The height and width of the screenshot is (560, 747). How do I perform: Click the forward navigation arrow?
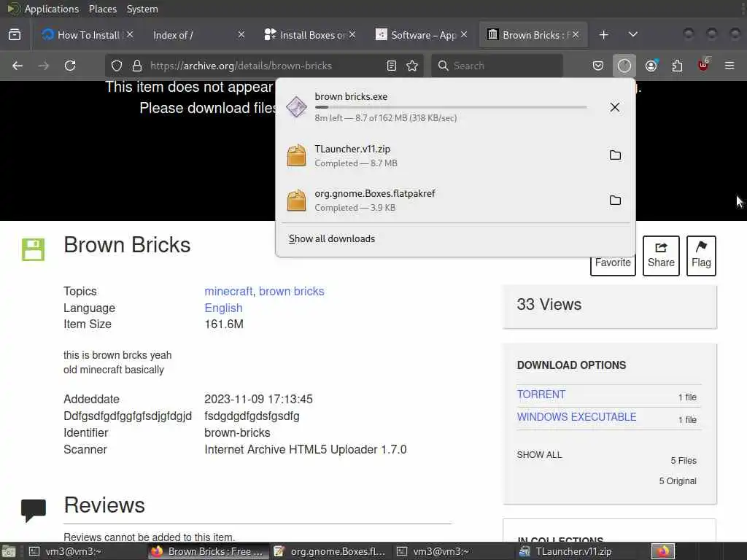tap(44, 66)
